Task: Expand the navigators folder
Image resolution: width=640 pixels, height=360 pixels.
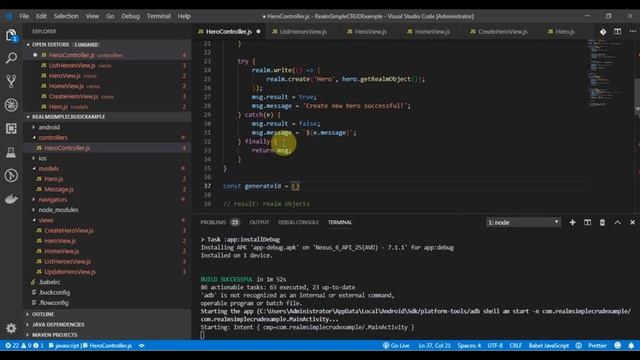Action: pos(53,200)
